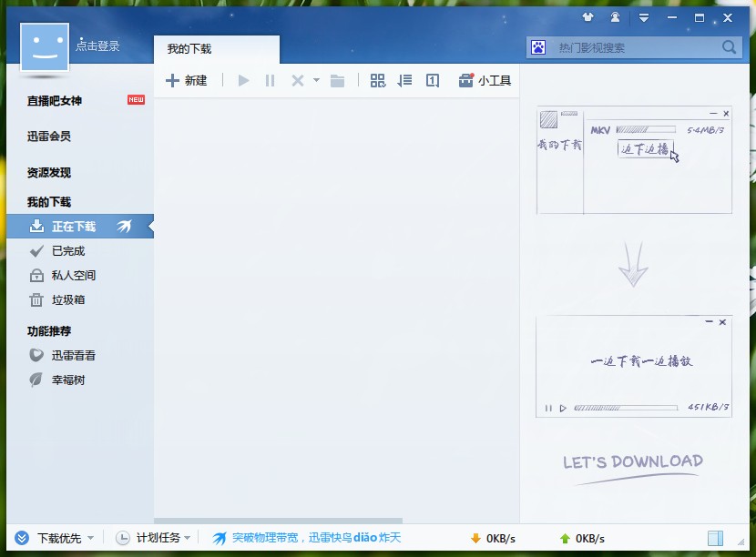This screenshot has width=756, height=557.
Task: Open the 下载优先 dropdown
Action: 54,538
